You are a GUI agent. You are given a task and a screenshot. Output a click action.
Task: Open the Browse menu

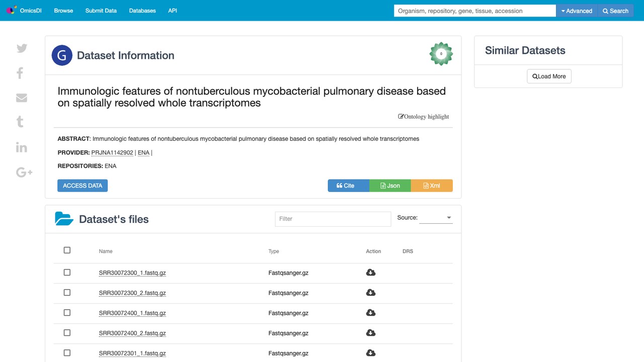click(x=63, y=11)
